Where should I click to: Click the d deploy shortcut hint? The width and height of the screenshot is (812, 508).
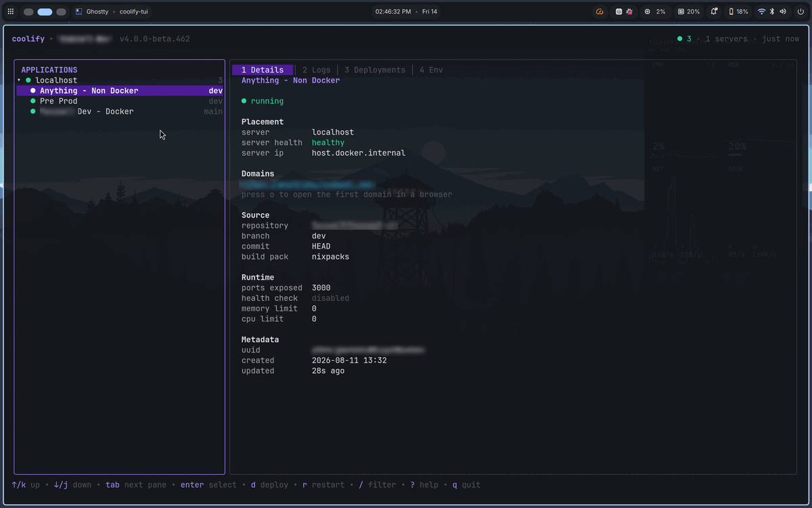[269, 485]
